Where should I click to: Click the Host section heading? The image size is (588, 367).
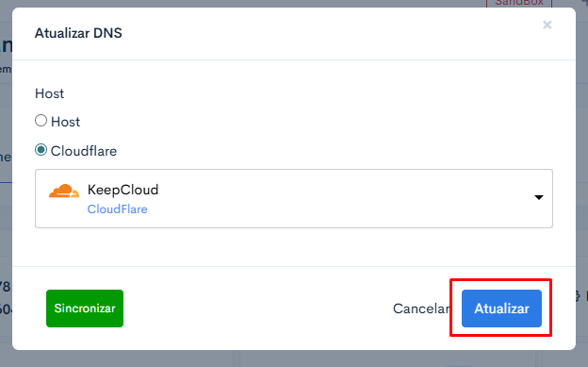pyautogui.click(x=50, y=93)
